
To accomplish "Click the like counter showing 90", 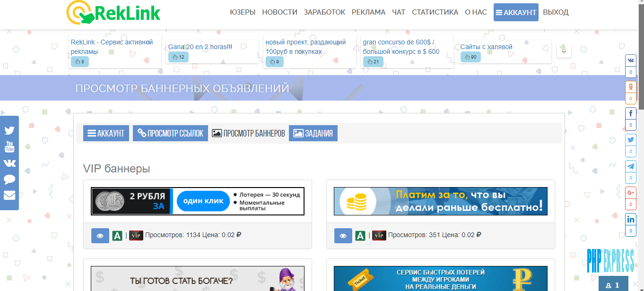I will (470, 57).
